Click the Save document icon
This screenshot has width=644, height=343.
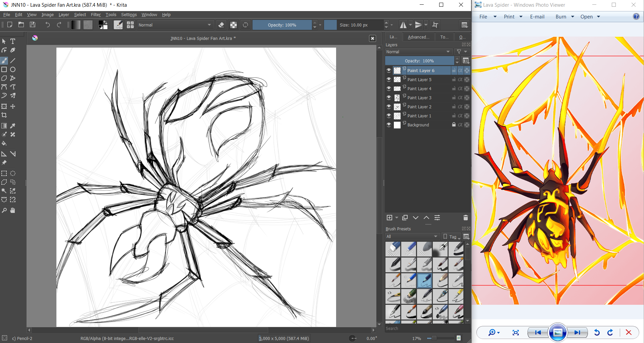click(33, 24)
